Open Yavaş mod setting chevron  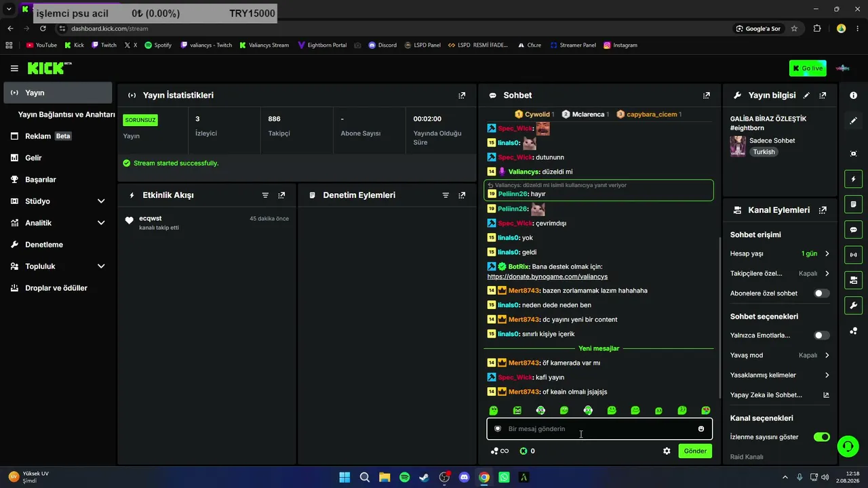[x=827, y=355]
